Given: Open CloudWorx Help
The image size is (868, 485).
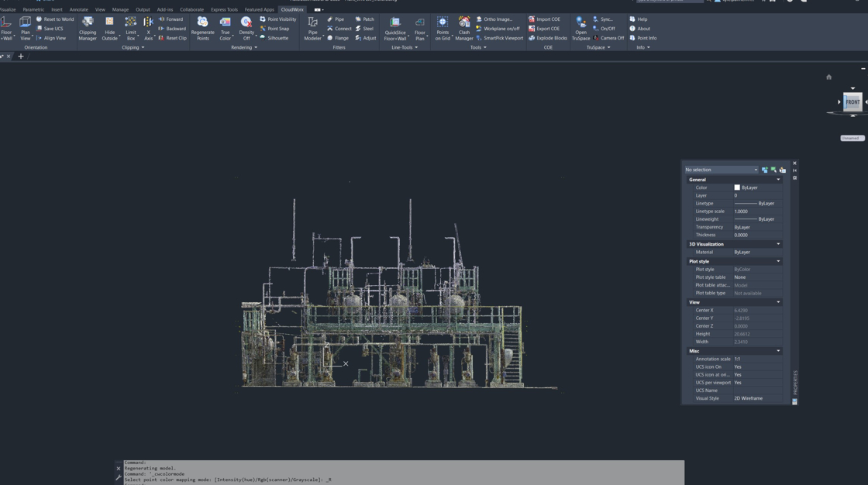Looking at the screenshot, I should pos(638,19).
